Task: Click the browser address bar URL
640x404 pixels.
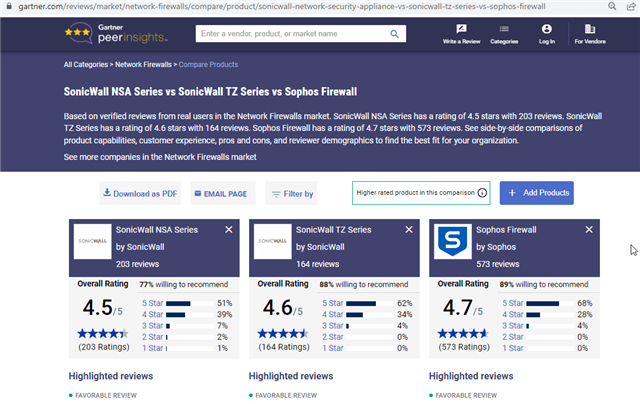Action: (x=282, y=7)
